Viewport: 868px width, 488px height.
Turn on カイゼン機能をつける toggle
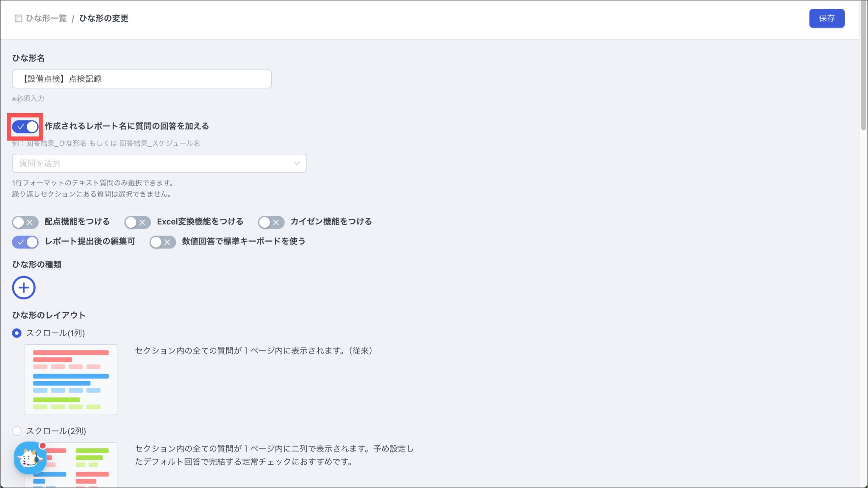[271, 222]
